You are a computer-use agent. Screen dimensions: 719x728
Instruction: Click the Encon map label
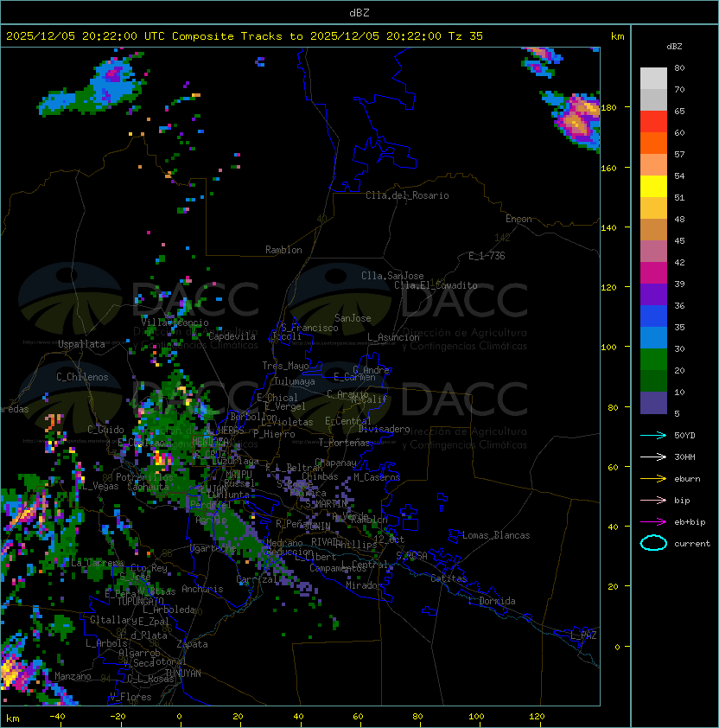[519, 219]
